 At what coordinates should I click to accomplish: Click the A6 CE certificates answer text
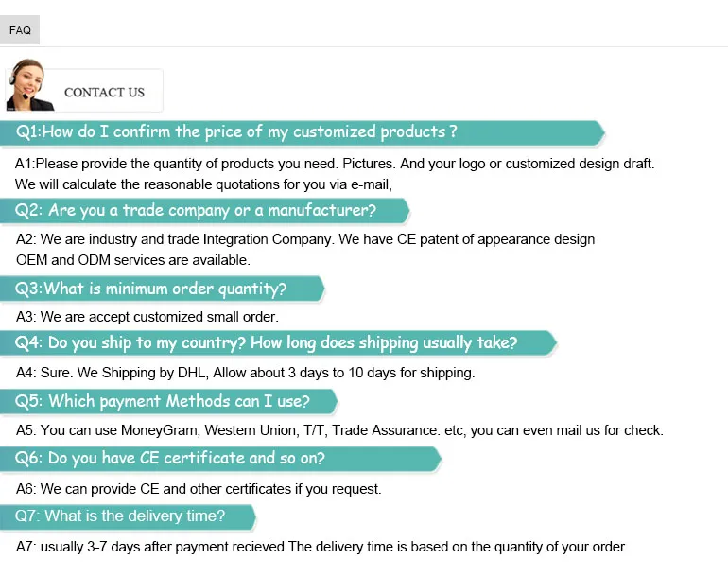(x=199, y=489)
